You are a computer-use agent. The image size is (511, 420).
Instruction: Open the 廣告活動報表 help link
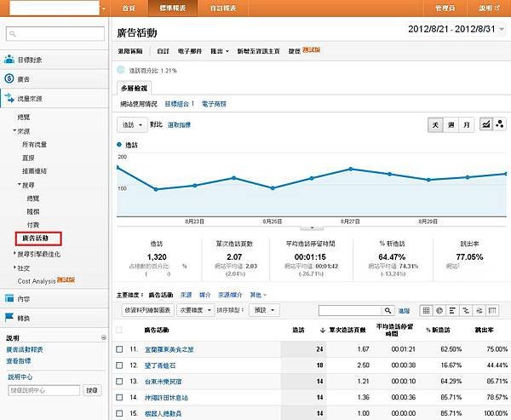click(25, 349)
